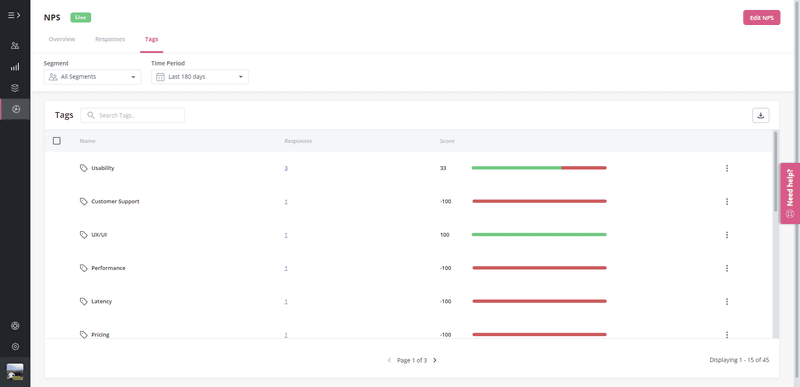Select the Performance tag name
800x387 pixels.
[x=108, y=268]
